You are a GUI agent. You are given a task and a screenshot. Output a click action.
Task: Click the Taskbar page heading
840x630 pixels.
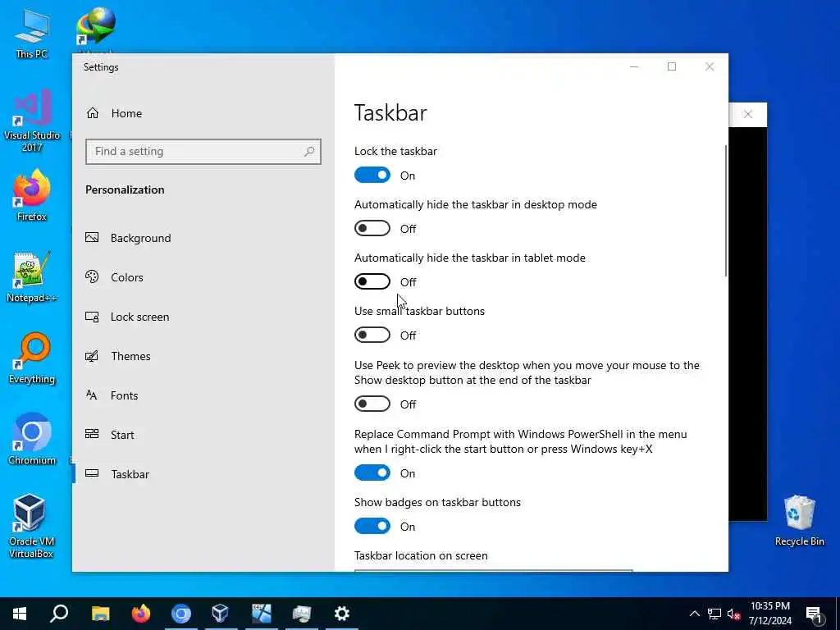(x=390, y=113)
